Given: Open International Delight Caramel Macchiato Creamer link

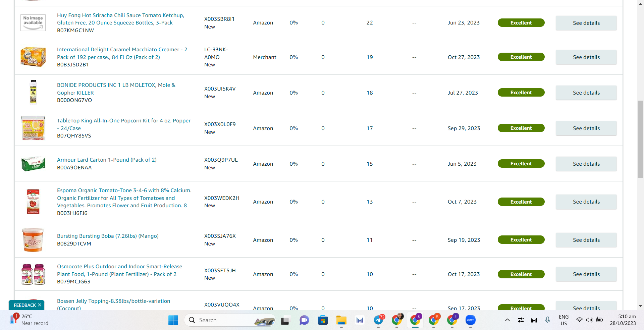Looking at the screenshot, I should [x=122, y=53].
